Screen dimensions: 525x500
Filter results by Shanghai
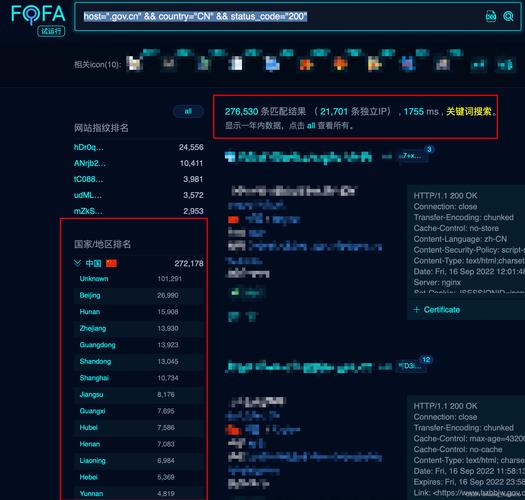click(x=94, y=378)
